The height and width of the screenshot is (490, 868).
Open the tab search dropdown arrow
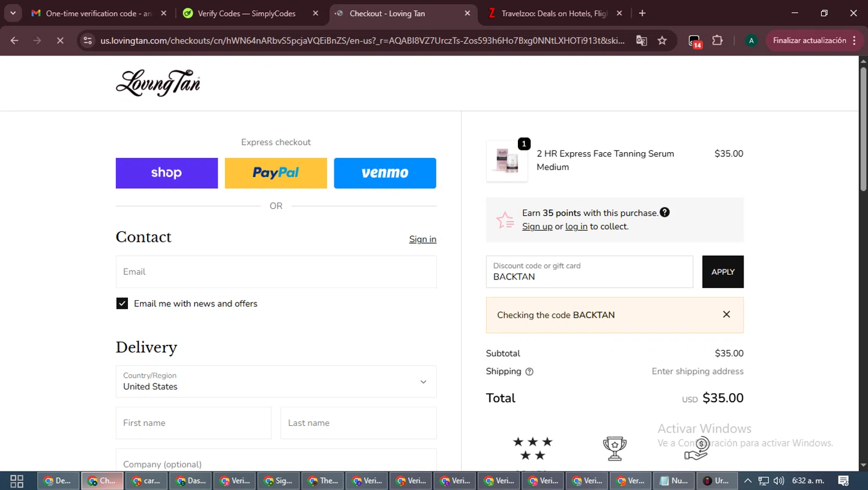click(x=13, y=13)
